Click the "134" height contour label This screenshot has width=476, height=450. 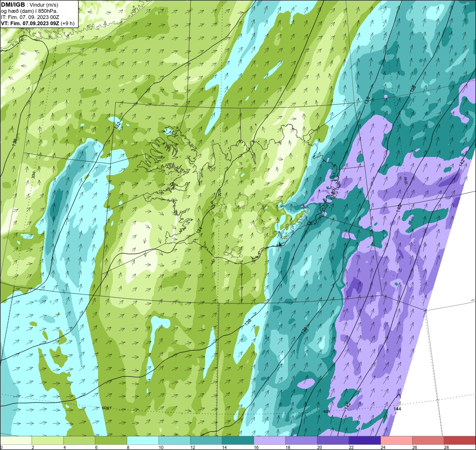tap(199, 230)
